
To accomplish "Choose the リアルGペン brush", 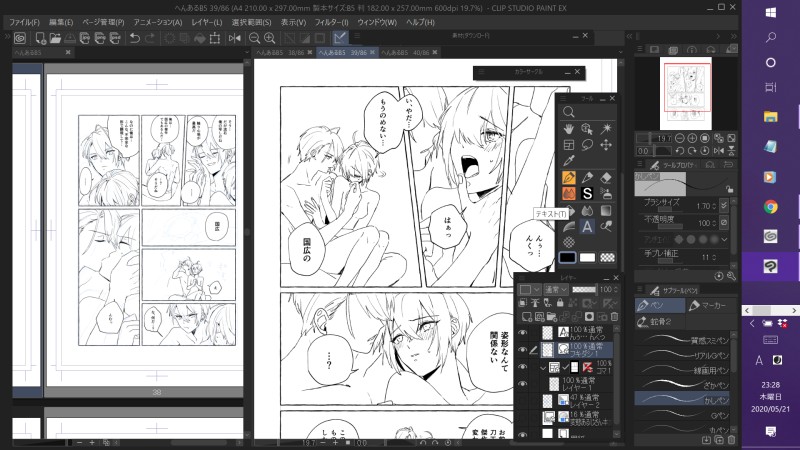I will click(x=682, y=355).
